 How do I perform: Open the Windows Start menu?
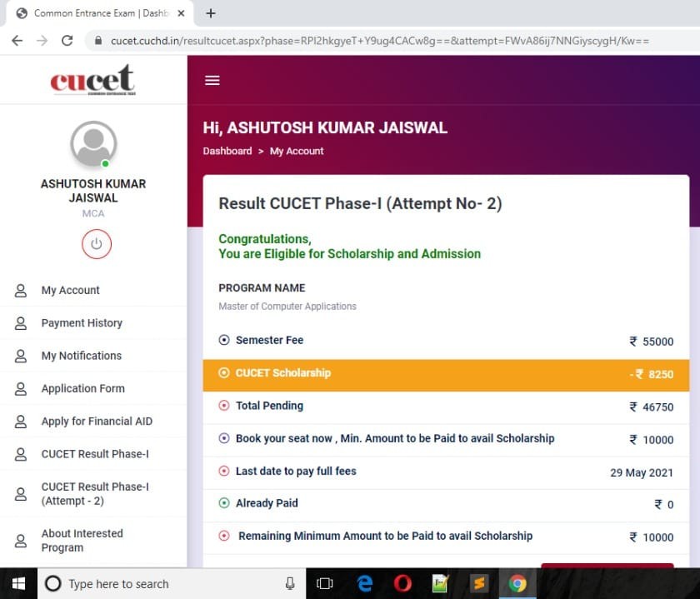pos(18,583)
